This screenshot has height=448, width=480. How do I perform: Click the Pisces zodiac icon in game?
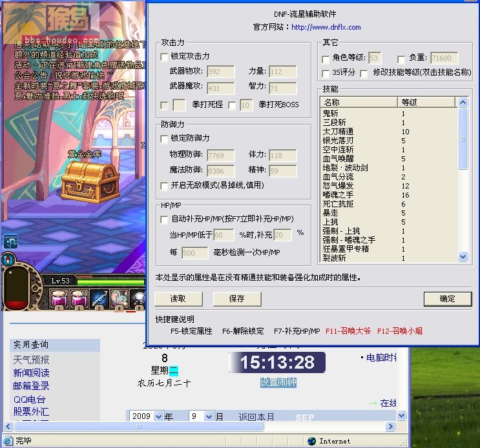pos(10,242)
